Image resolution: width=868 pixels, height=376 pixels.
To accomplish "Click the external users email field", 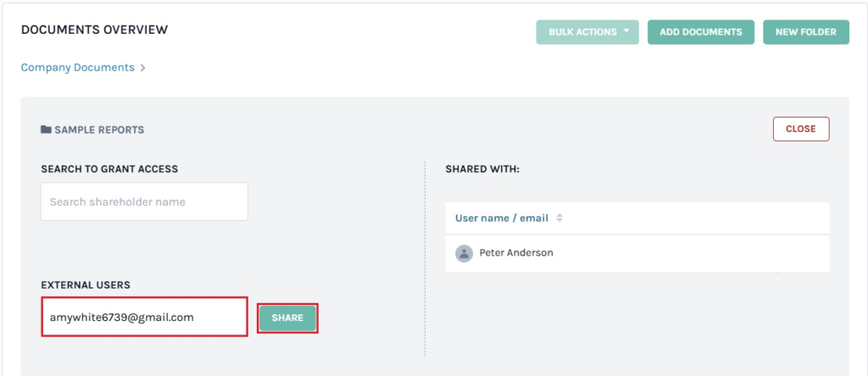I will point(144,318).
